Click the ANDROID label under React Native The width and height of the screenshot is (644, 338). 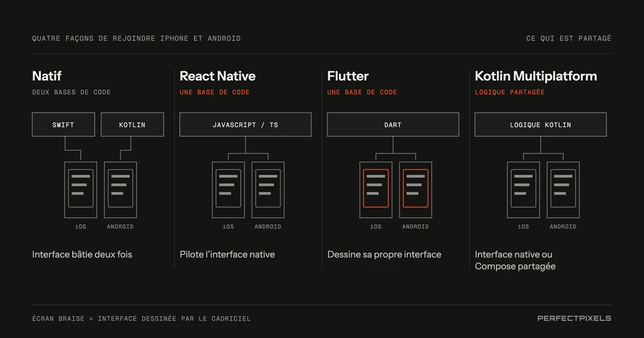[x=268, y=227]
